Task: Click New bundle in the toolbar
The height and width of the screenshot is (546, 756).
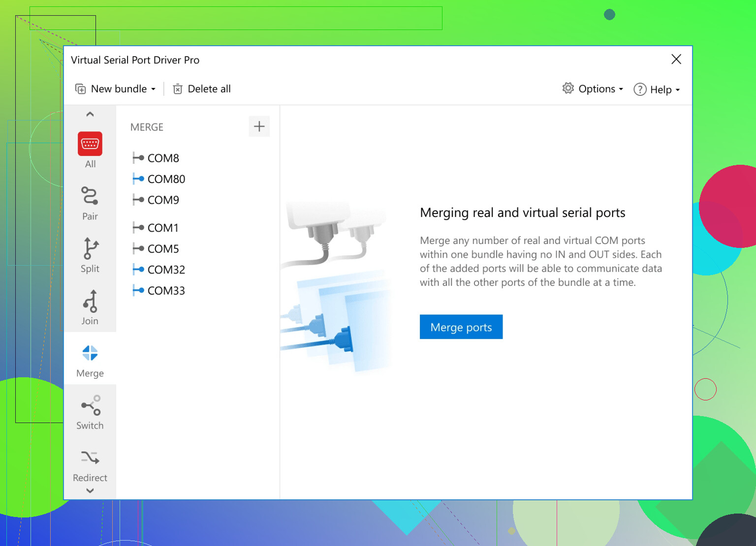Action: (x=112, y=89)
